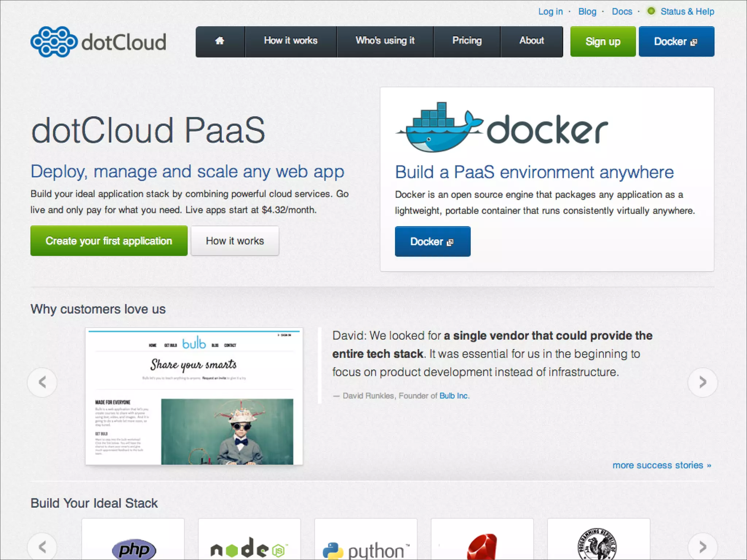Open the more success stories link
This screenshot has width=747, height=560.
click(x=661, y=465)
